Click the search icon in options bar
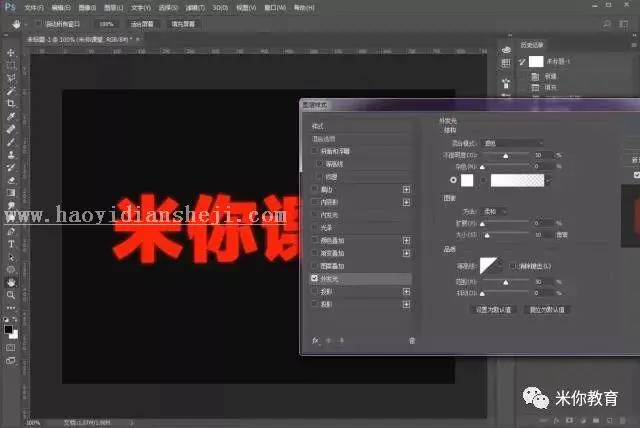The image size is (640, 428). coord(607,24)
